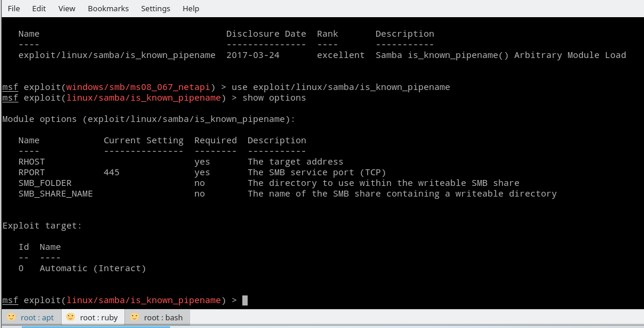
Task: Click the SMB_SHARE_NAME option name
Action: [x=56, y=194]
